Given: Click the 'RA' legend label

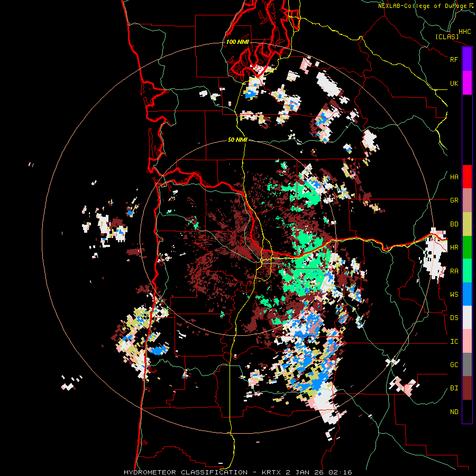Looking at the screenshot, I should point(454,271).
